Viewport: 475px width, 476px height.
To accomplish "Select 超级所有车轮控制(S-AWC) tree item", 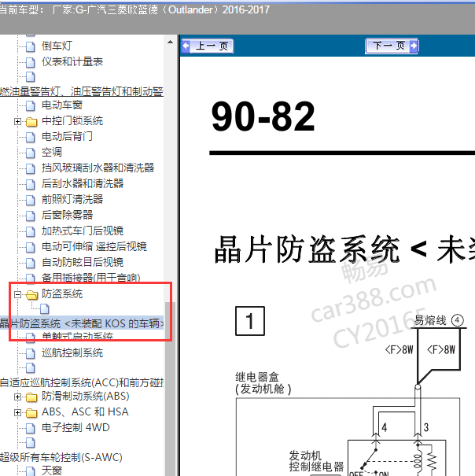I will tap(61, 457).
